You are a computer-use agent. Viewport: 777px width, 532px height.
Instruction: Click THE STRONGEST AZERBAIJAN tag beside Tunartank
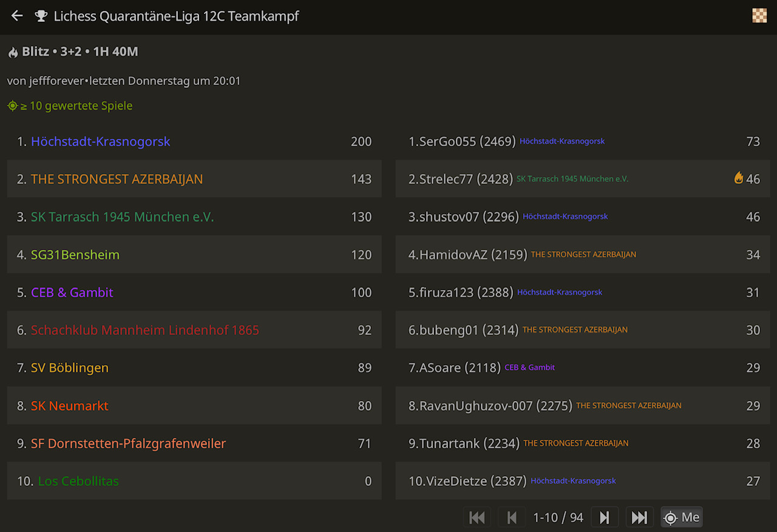576,443
